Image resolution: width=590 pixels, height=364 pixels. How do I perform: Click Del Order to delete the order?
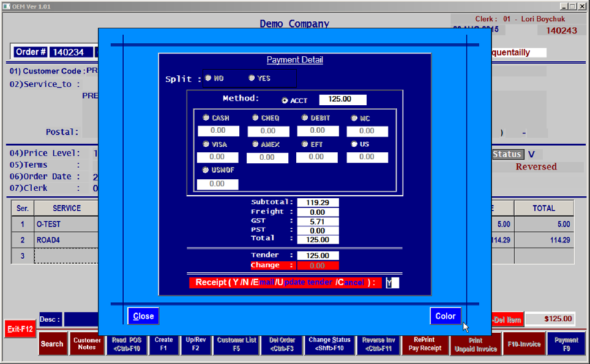tap(282, 344)
